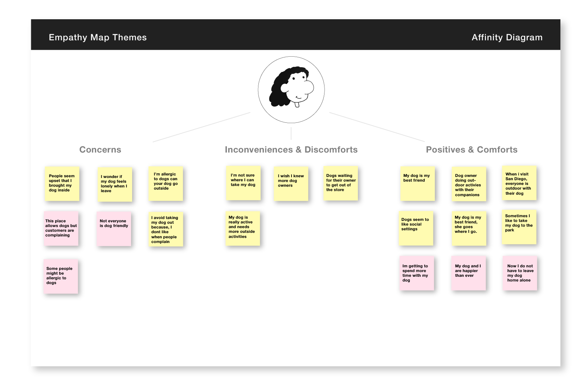Select pink note 'Not everyone is dog friendly'
The height and width of the screenshot is (385, 588).
click(114, 229)
